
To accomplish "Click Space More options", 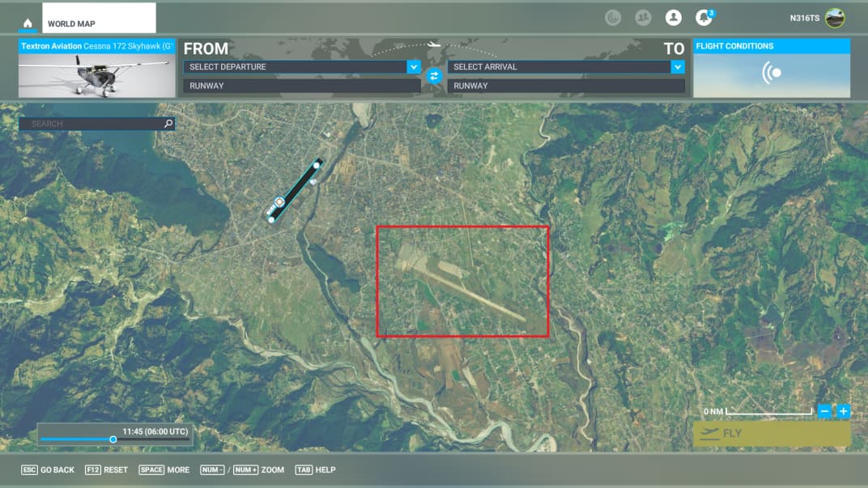I will pos(164,469).
